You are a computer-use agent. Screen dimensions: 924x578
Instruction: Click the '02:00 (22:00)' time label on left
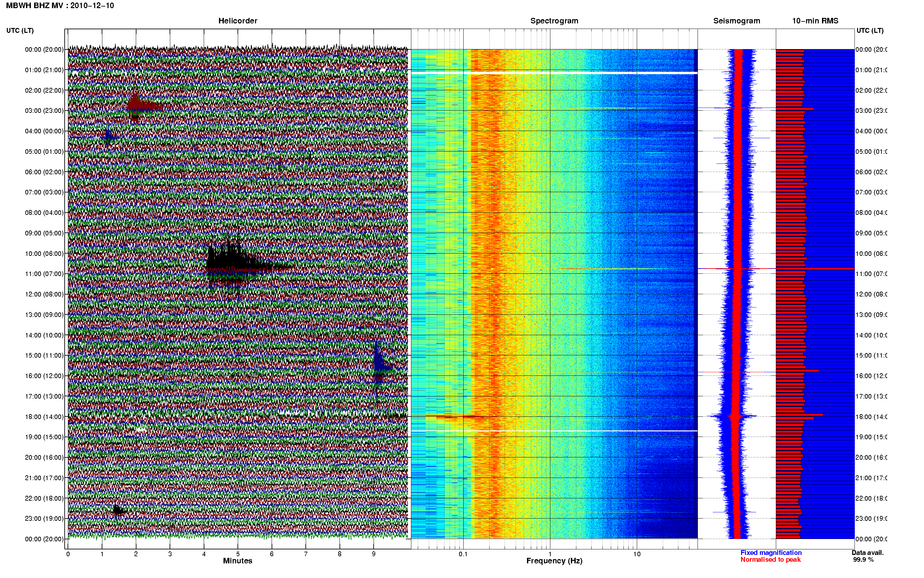[44, 90]
